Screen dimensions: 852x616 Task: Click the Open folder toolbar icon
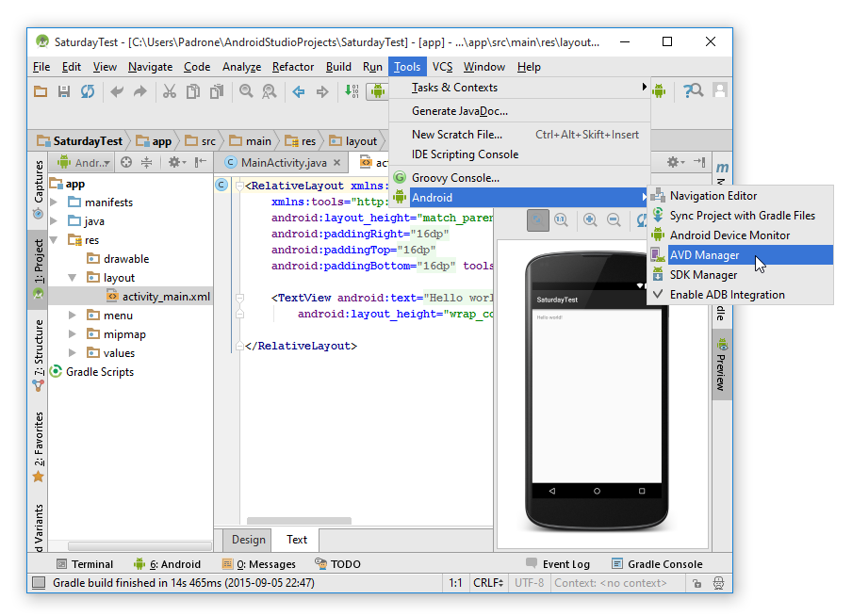[41, 91]
